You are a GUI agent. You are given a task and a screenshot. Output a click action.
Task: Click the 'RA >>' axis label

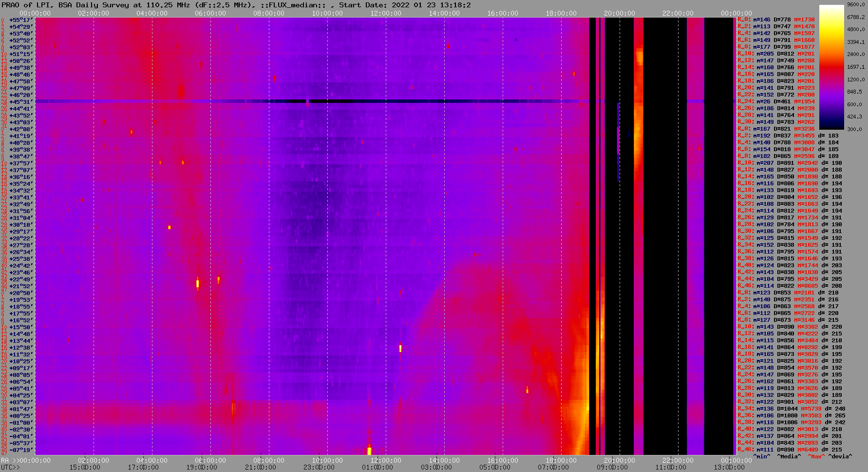pyautogui.click(x=9, y=460)
